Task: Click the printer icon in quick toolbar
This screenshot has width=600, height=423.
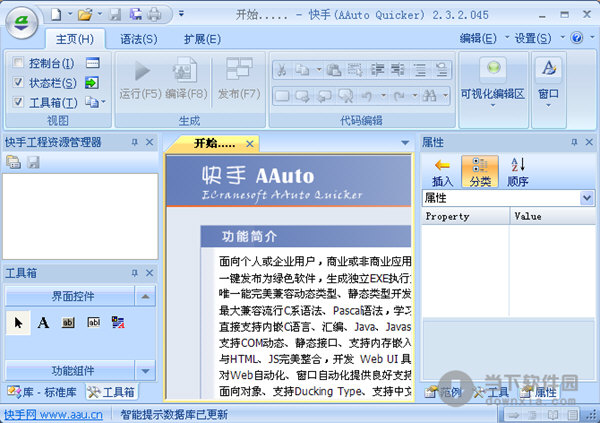Action: [155, 15]
